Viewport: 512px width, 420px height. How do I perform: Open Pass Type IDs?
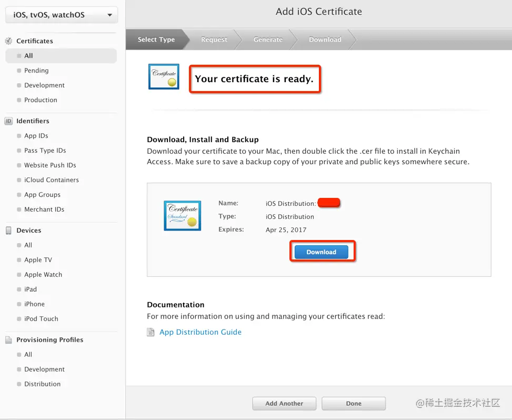pyautogui.click(x=45, y=151)
